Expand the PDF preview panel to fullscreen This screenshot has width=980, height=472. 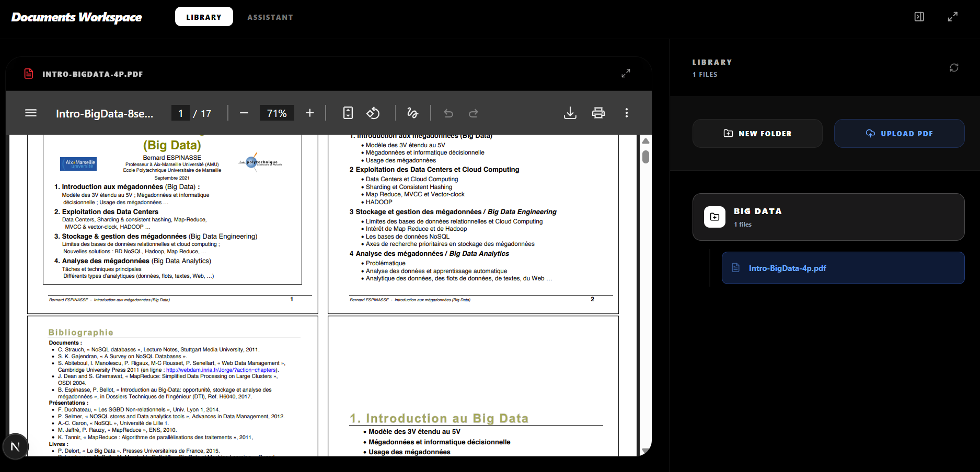[626, 74]
